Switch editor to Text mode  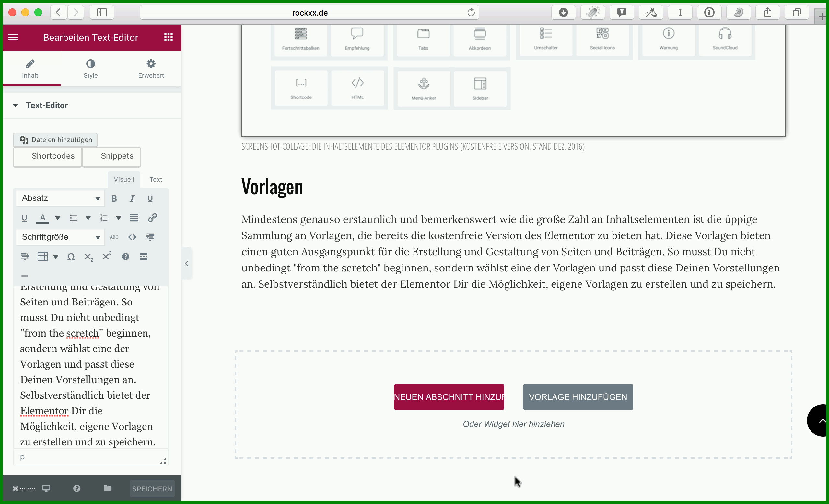click(156, 179)
